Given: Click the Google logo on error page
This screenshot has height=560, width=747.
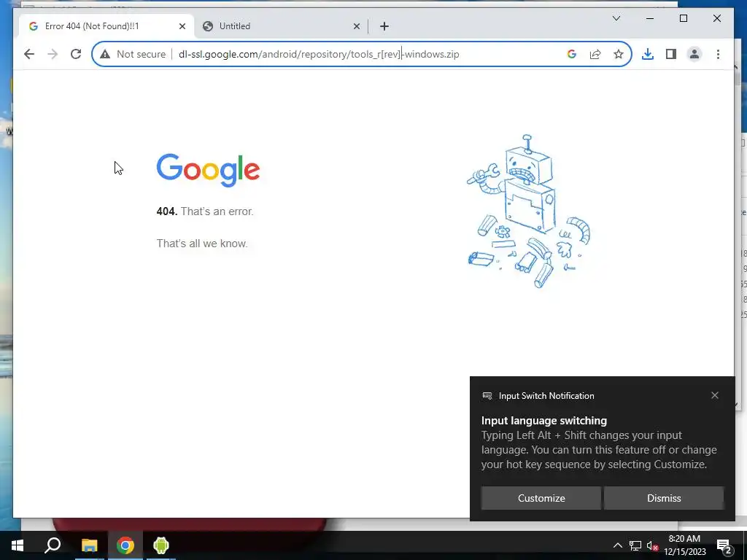Looking at the screenshot, I should click(x=208, y=170).
